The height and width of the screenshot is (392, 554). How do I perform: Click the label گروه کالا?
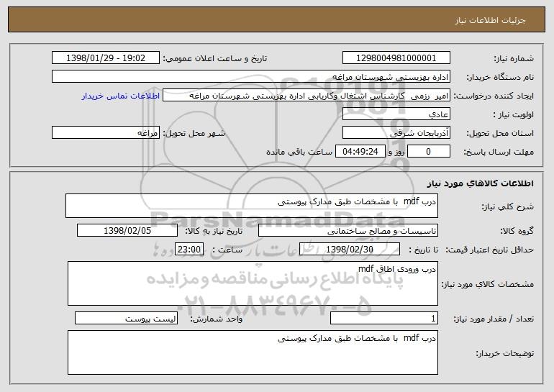(517, 231)
